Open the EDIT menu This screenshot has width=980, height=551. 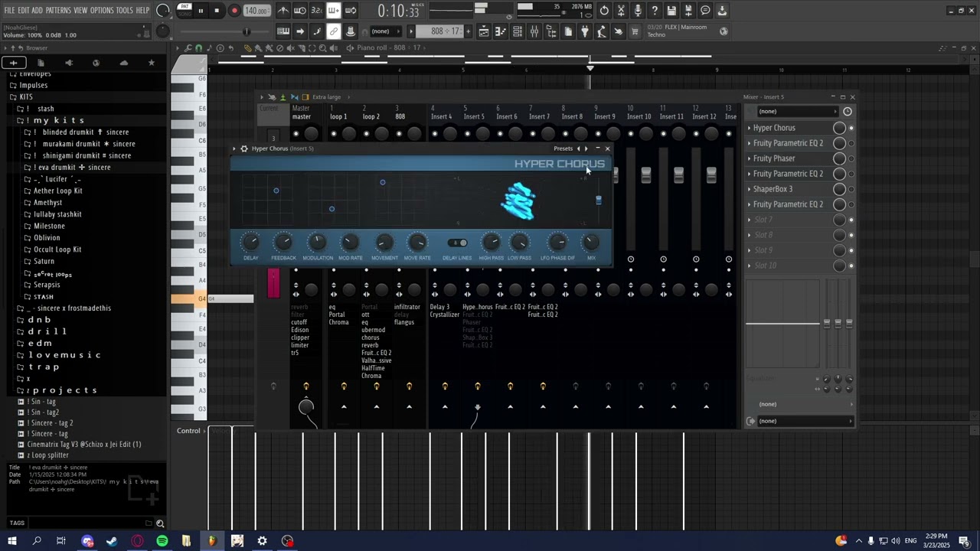(x=24, y=11)
